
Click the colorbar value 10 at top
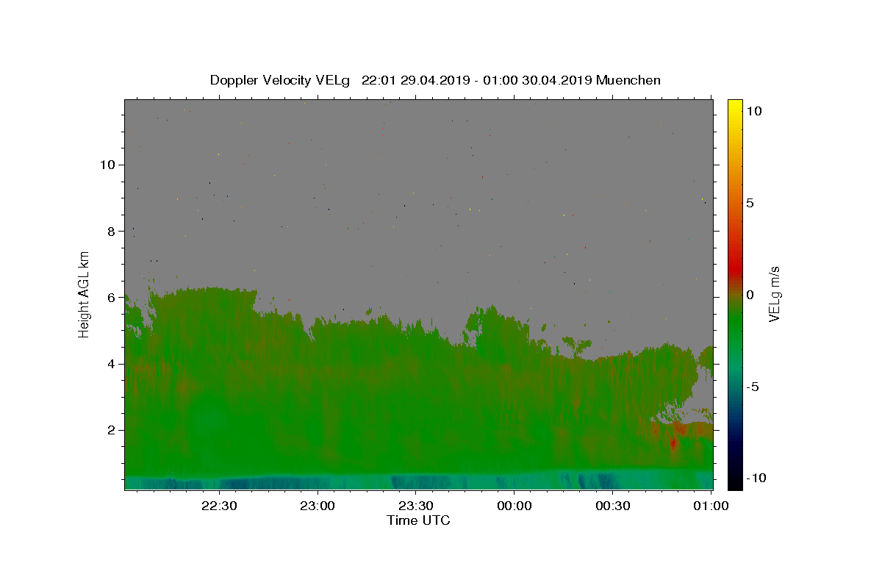click(x=754, y=111)
